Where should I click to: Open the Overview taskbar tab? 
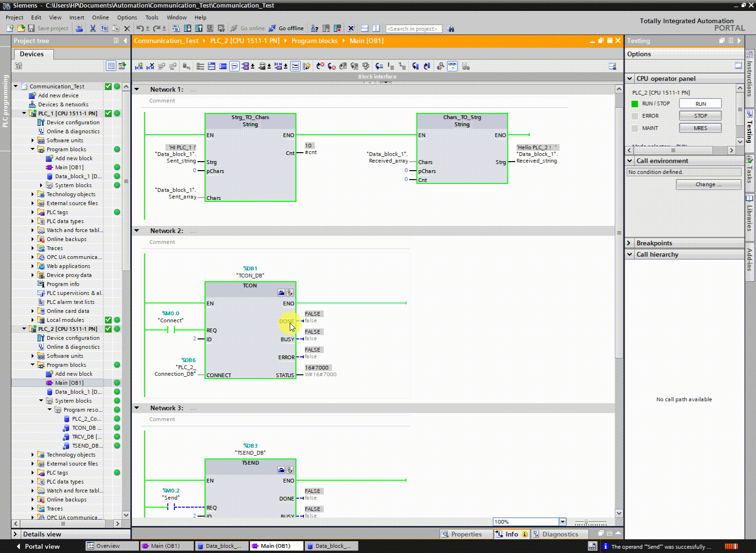(x=112, y=546)
